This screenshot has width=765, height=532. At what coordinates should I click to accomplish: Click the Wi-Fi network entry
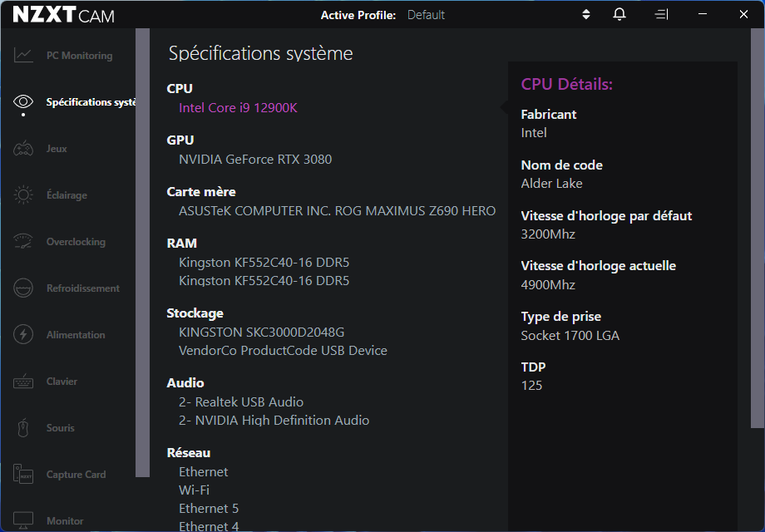click(x=195, y=490)
